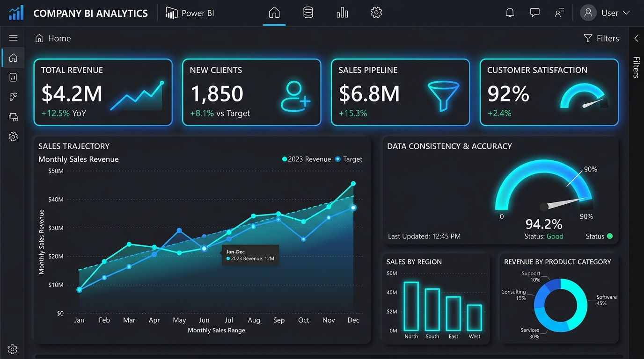
Task: Open the report page icon in left sidebar
Action: [x=13, y=77]
